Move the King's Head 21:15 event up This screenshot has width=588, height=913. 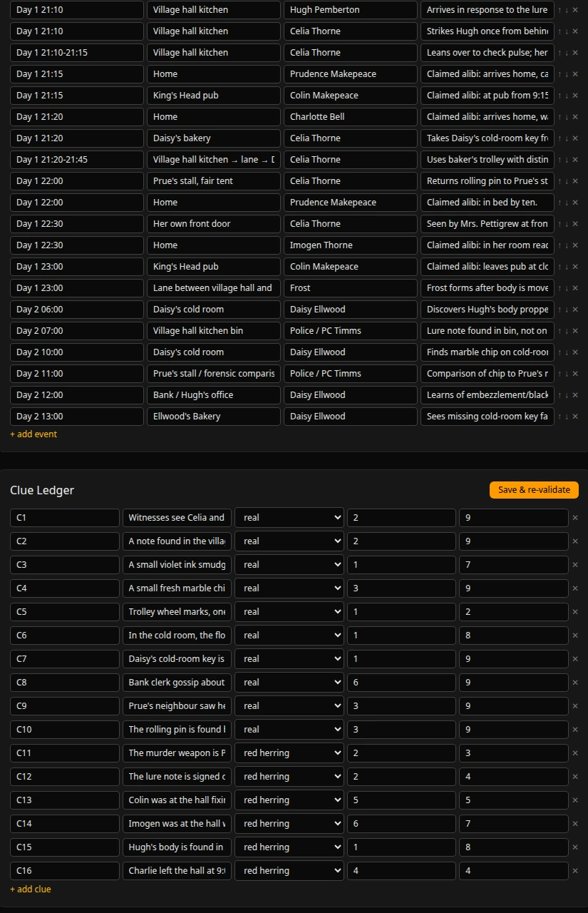coord(560,96)
